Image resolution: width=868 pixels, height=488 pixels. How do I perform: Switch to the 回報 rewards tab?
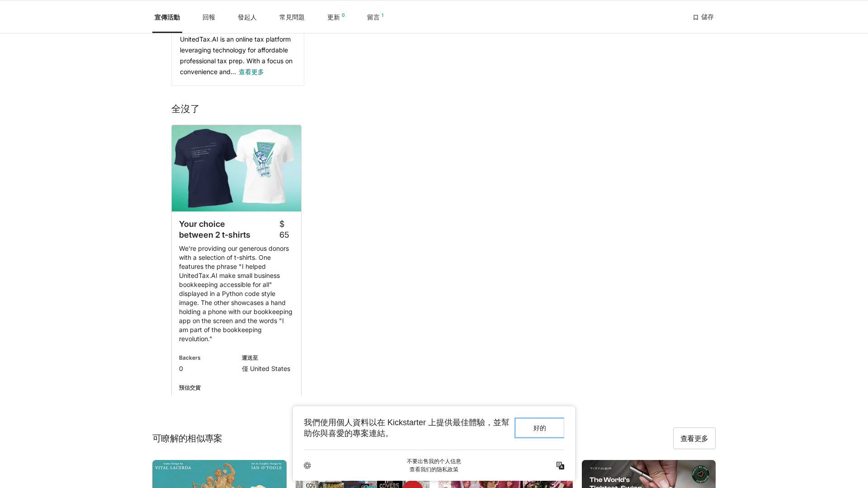208,17
